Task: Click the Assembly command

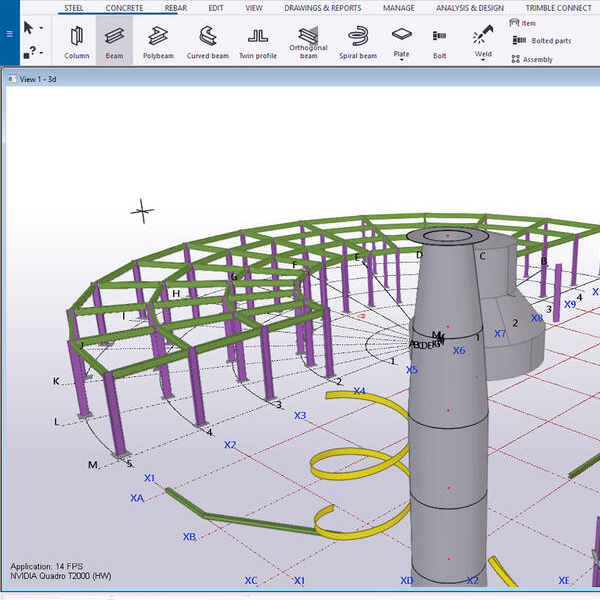Action: pos(532,59)
